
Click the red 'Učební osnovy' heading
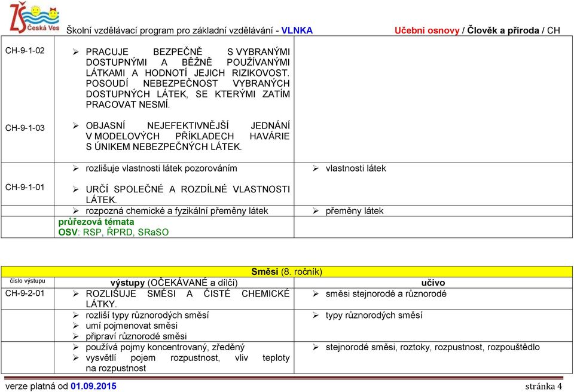(x=427, y=30)
